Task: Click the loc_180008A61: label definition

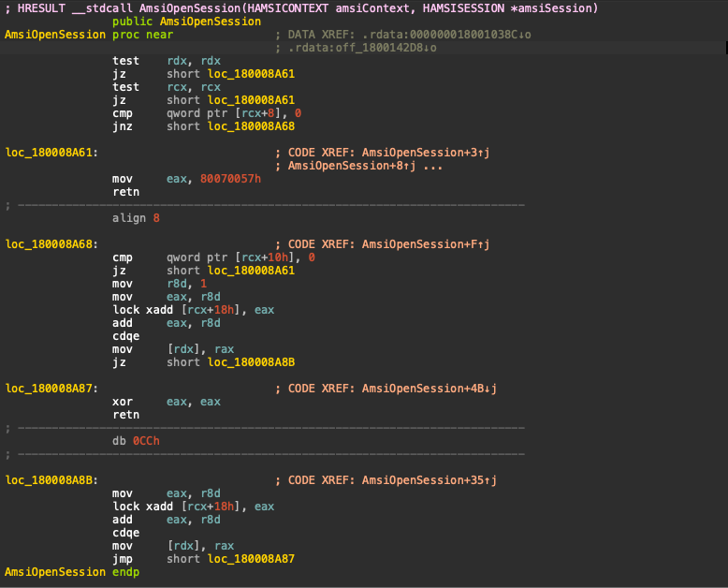Action: click(x=51, y=153)
